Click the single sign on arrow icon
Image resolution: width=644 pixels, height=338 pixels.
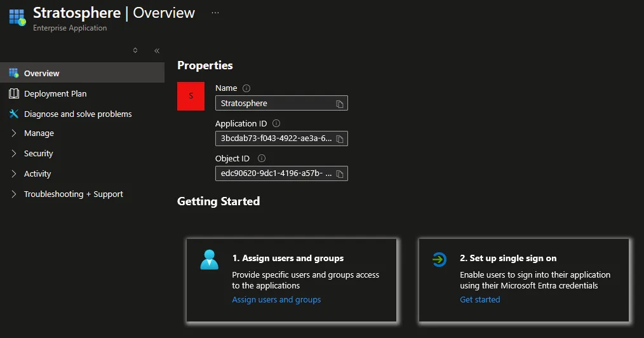439,260
